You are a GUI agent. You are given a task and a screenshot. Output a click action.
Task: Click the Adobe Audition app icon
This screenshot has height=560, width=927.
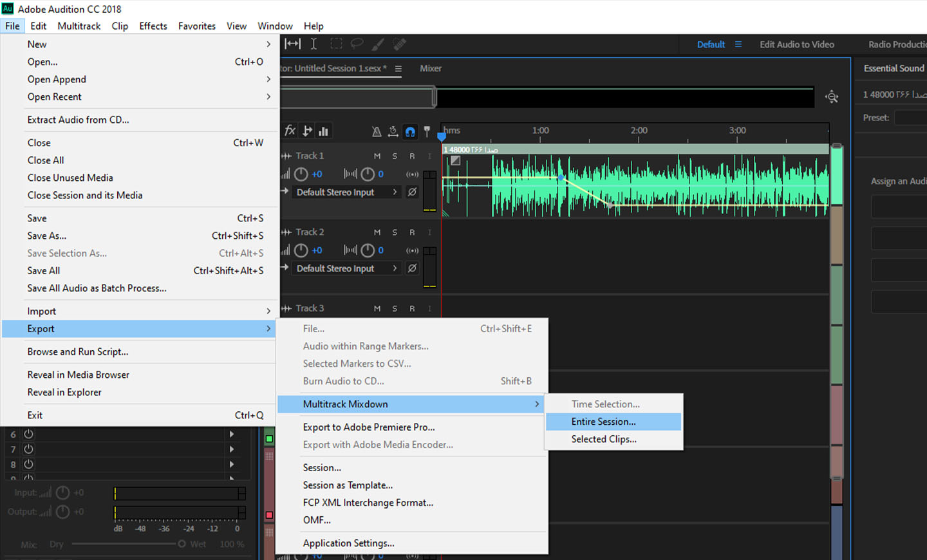[8, 8]
